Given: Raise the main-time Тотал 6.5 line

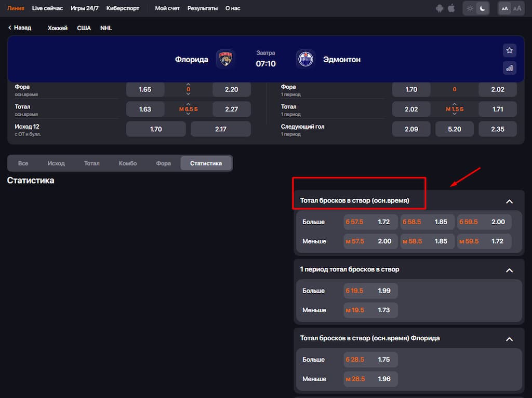Looking at the screenshot, I should 188,104.
